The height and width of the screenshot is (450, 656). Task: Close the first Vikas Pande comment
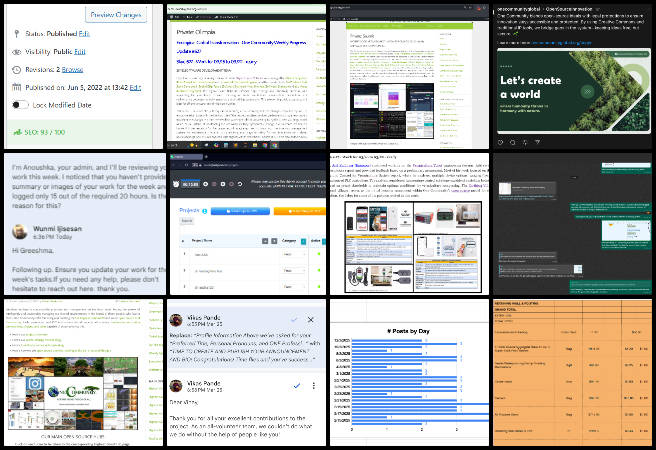[310, 320]
